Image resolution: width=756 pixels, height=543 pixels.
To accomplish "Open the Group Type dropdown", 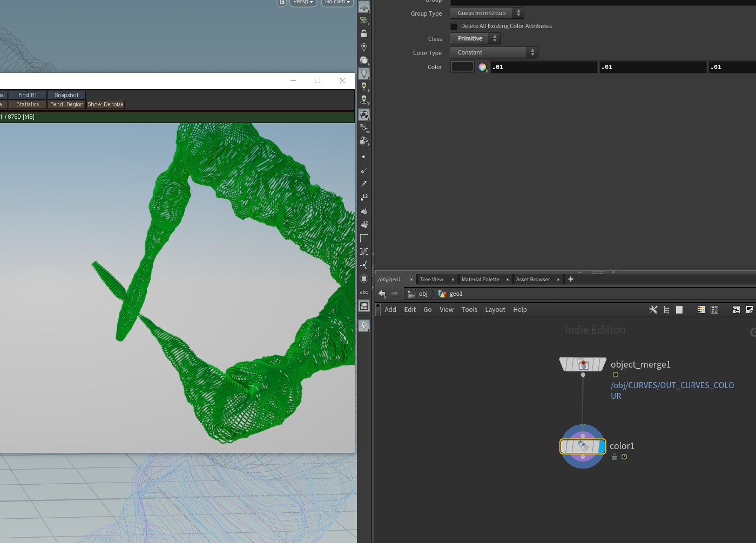I will pos(487,13).
